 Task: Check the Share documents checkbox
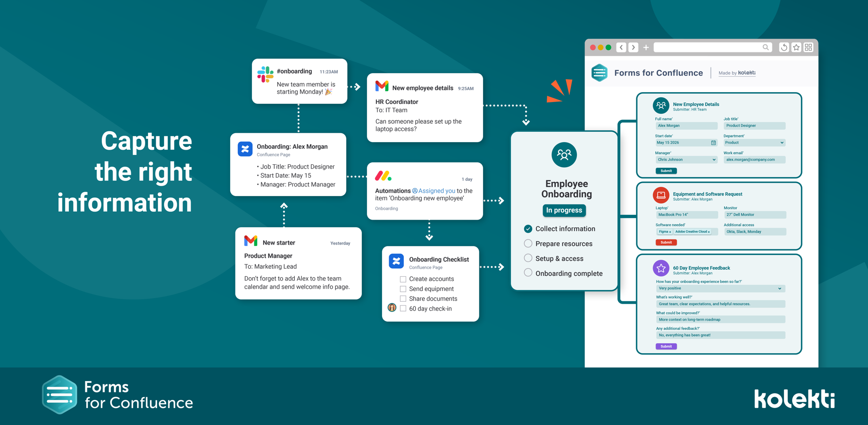pos(403,299)
